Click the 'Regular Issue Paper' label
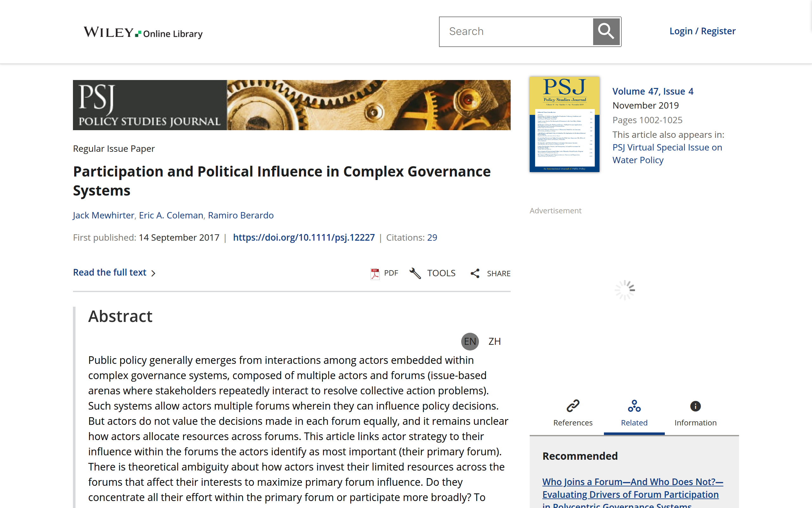The image size is (812, 508). (x=114, y=149)
